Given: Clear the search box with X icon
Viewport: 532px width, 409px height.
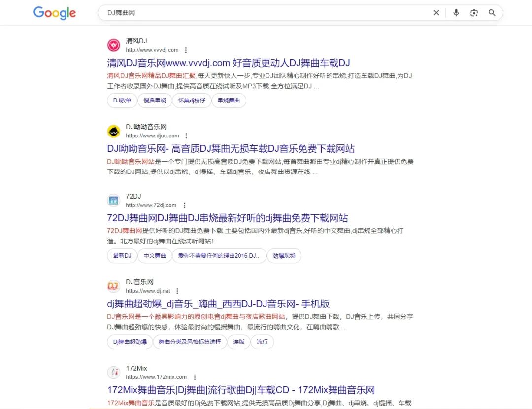Looking at the screenshot, I should tap(436, 13).
